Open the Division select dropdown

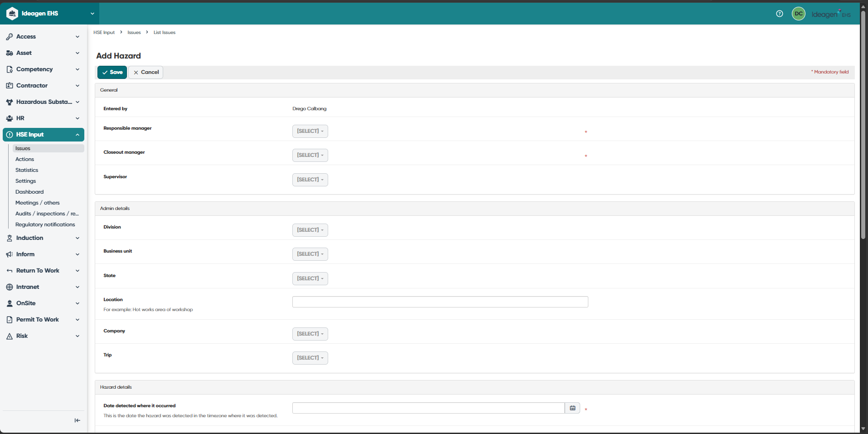[x=310, y=230]
